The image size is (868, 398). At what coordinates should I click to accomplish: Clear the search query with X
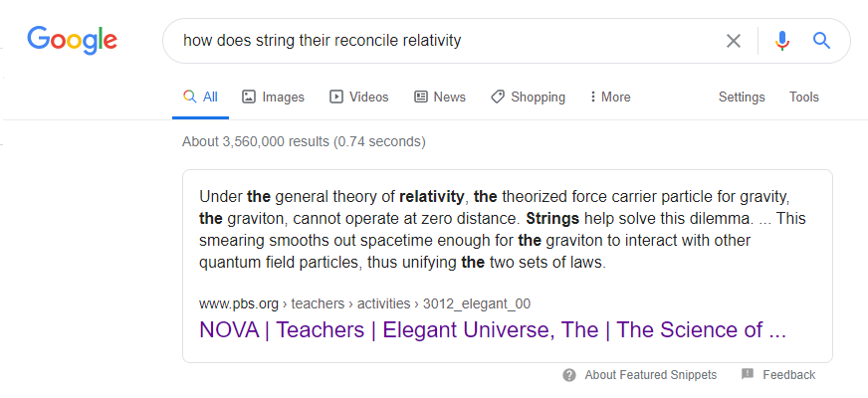[x=733, y=41]
